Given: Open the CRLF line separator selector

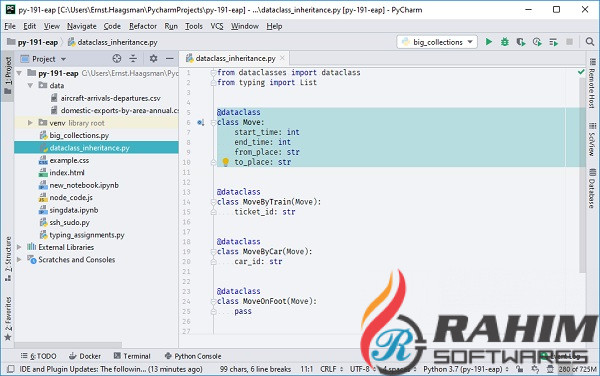Looking at the screenshot, I should coord(332,369).
